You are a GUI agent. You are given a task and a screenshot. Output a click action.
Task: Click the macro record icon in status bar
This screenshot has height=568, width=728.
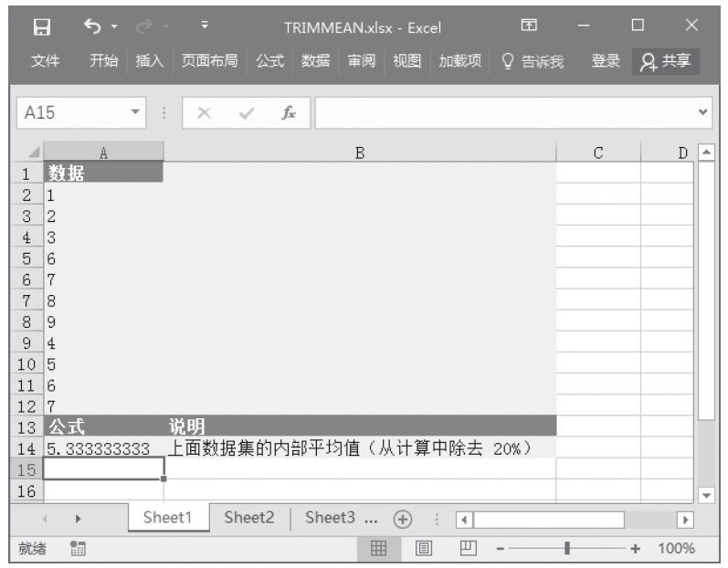(78, 549)
